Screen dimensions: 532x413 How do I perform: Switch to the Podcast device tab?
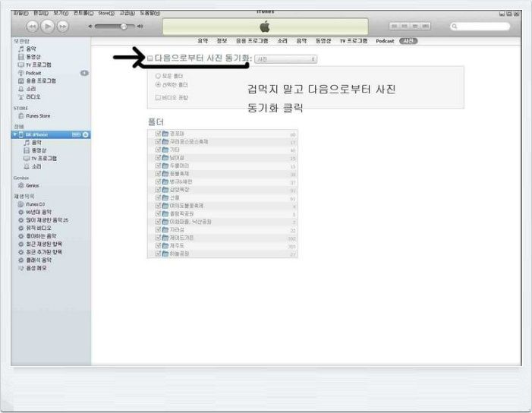(385, 41)
